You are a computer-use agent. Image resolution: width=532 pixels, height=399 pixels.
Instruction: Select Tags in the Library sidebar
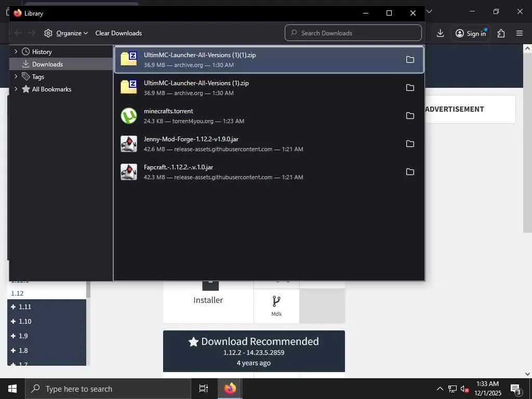pyautogui.click(x=38, y=77)
